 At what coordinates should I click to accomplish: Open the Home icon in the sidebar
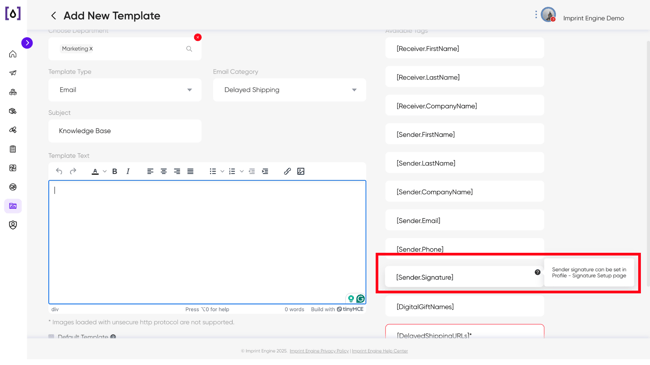[13, 54]
